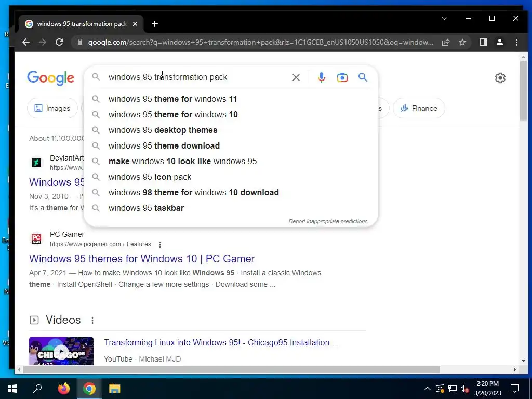This screenshot has width=532, height=399.
Task: Reload the current Google page
Action: pyautogui.click(x=59, y=42)
